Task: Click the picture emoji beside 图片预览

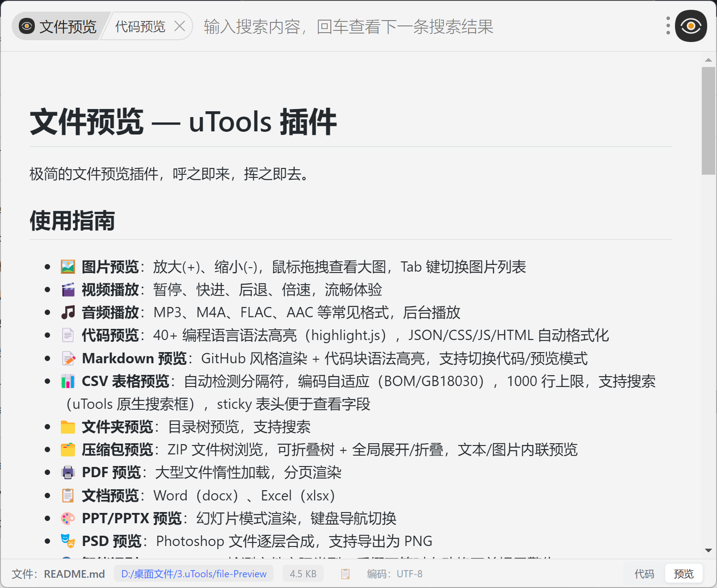Action: [68, 267]
